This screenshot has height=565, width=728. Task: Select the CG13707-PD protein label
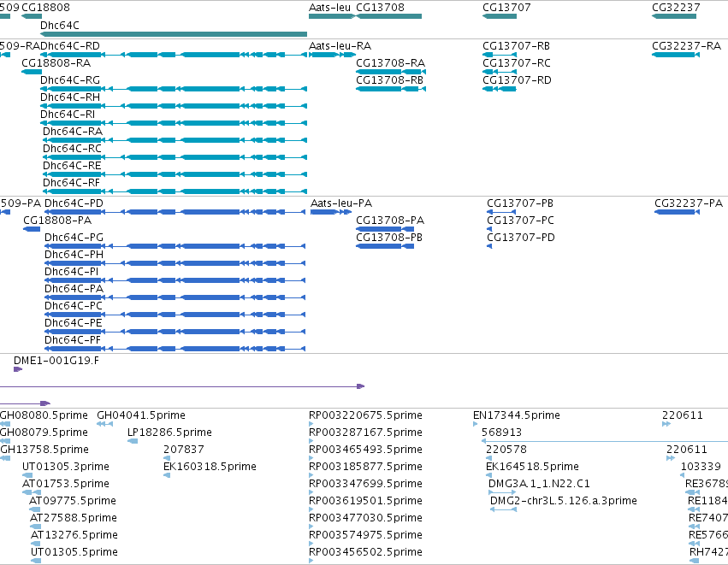tap(521, 238)
